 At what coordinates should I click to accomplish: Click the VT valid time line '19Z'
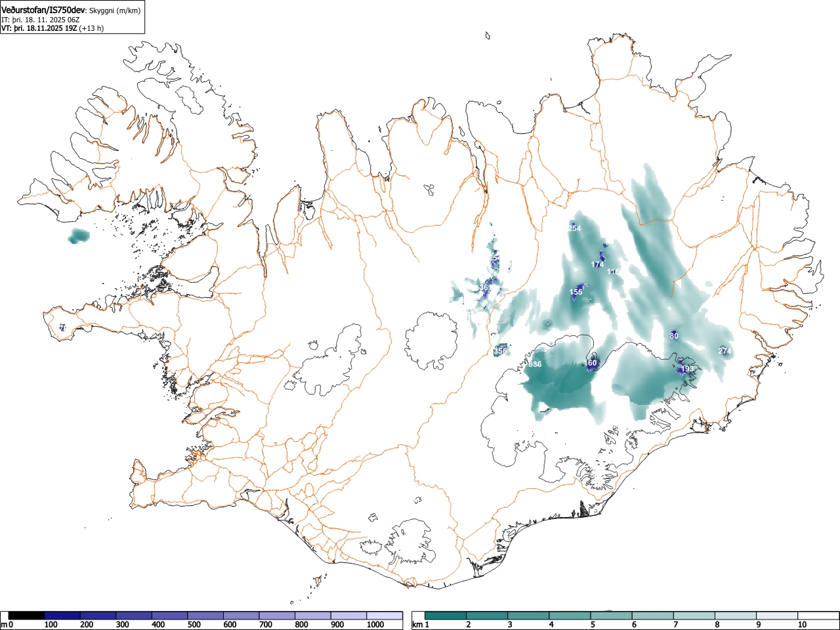pyautogui.click(x=70, y=28)
